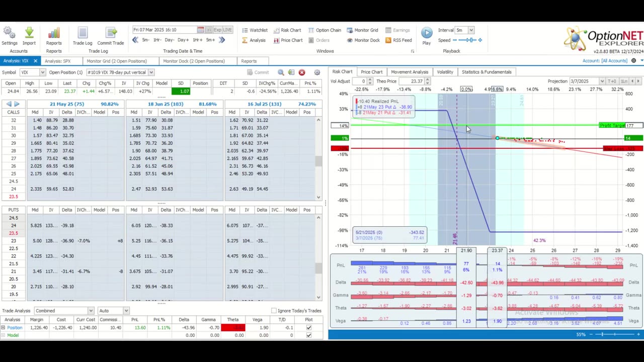Open the Monitor Grid window

(362, 30)
